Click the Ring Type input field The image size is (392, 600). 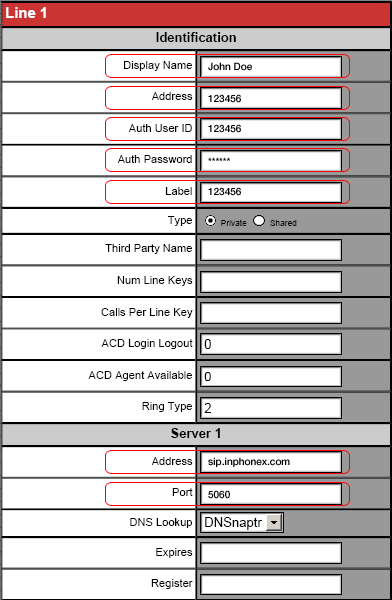(x=271, y=408)
